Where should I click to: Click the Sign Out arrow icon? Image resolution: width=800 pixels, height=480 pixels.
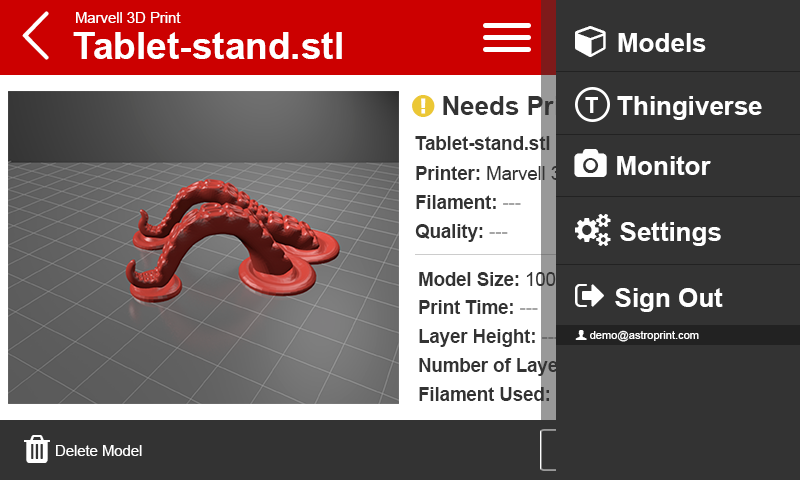(589, 296)
